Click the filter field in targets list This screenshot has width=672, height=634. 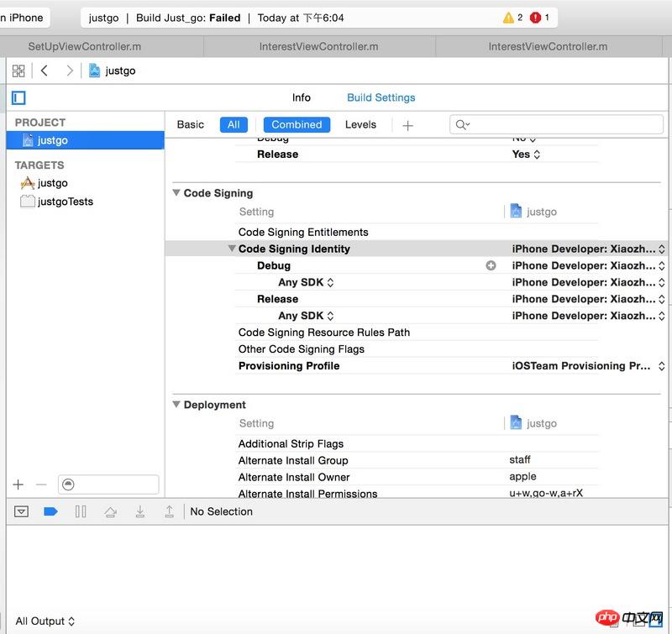[108, 485]
